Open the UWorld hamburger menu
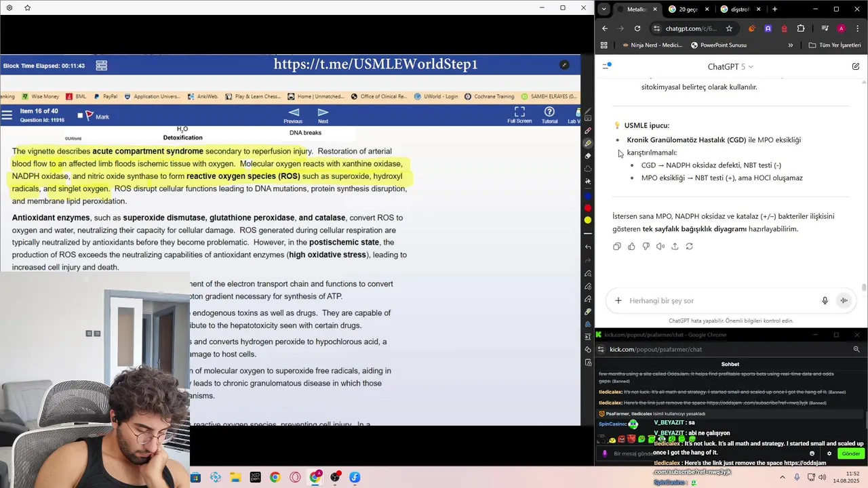The width and height of the screenshot is (868, 488). pyautogui.click(x=7, y=115)
